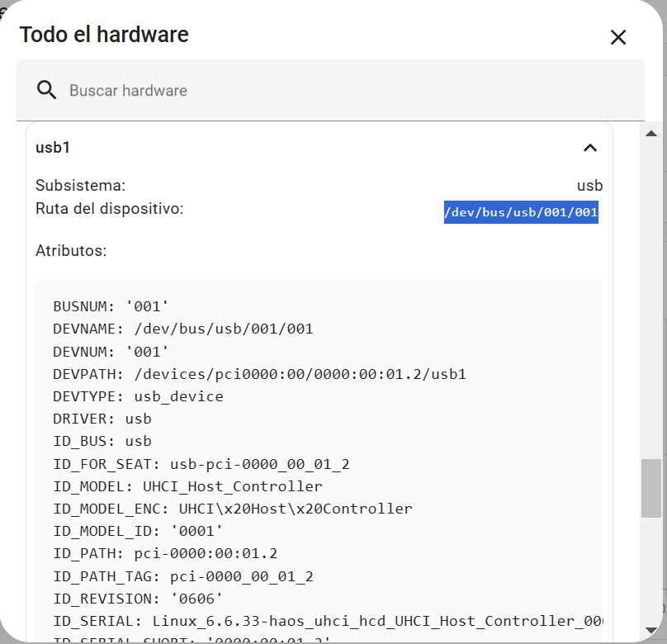Viewport: 667px width, 644px height.
Task: Click the magnifying glass search icon
Action: point(47,91)
